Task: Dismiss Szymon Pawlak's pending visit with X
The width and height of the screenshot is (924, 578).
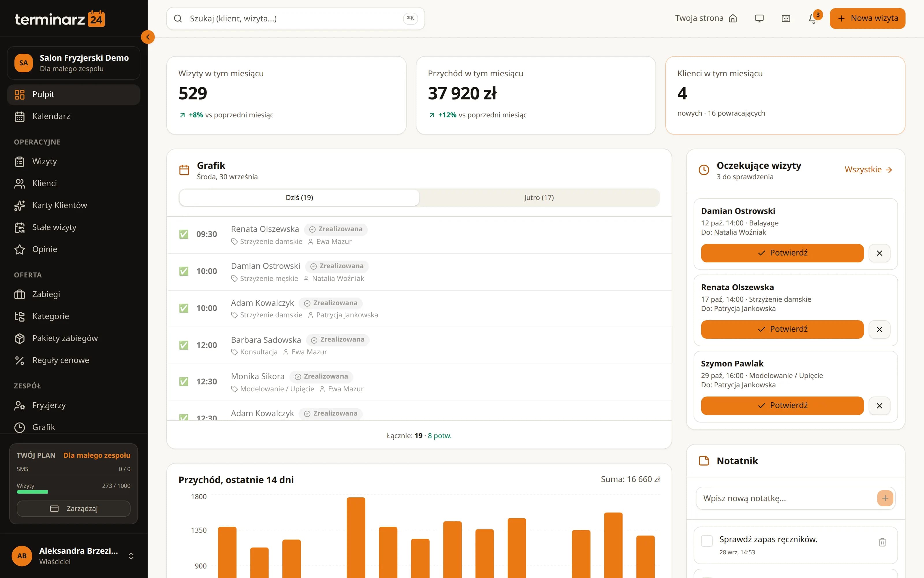Action: [x=879, y=405]
